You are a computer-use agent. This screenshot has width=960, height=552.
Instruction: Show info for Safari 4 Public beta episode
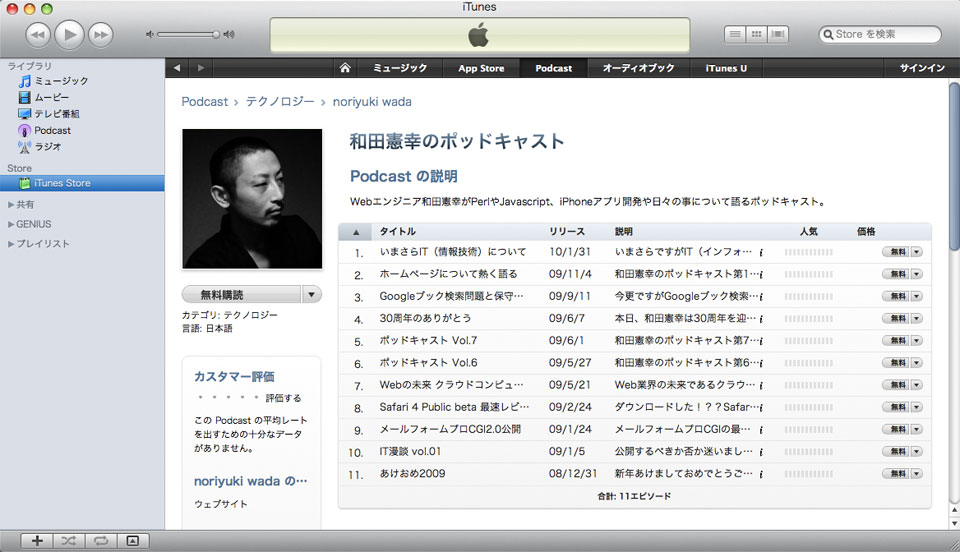coord(761,407)
